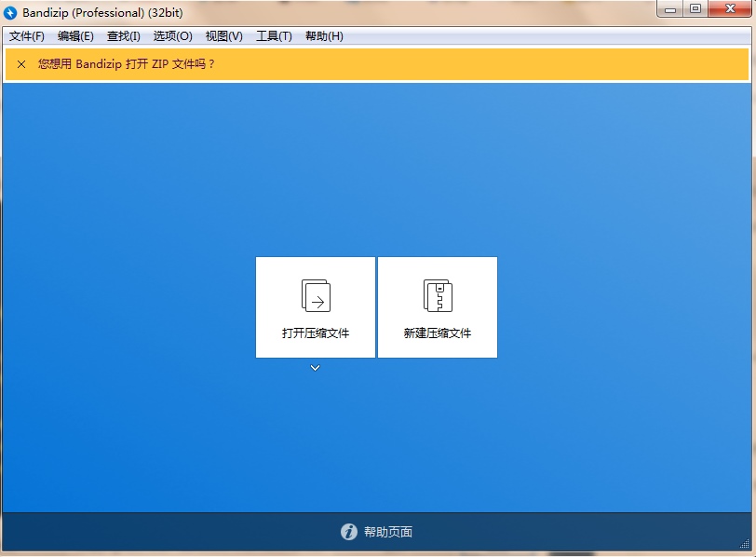The image size is (756, 557).
Task: Open the 文件(F) menu
Action: point(27,36)
